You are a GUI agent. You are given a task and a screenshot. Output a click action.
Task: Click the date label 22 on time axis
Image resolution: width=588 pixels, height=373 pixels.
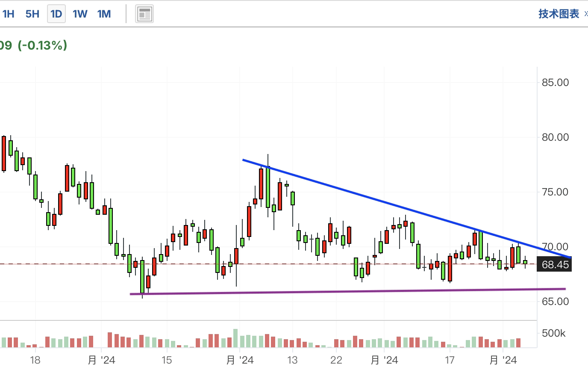point(336,360)
